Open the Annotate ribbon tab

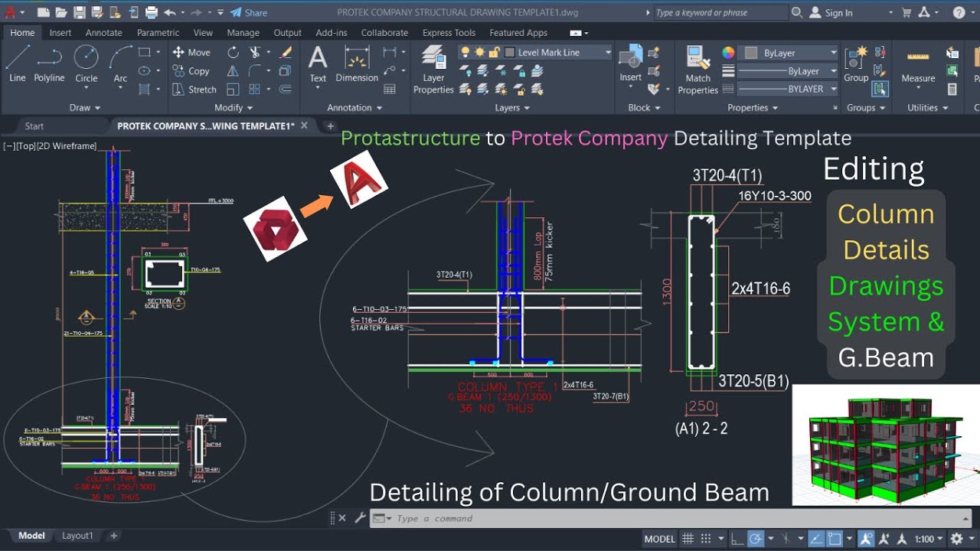pyautogui.click(x=103, y=33)
